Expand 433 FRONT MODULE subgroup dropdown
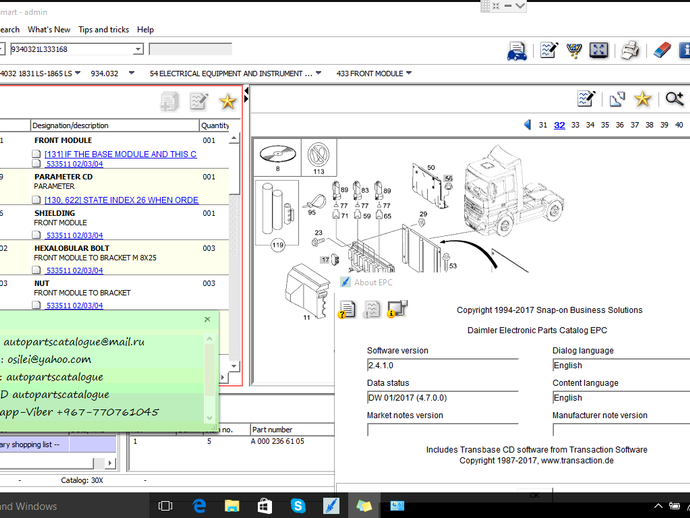Screen dimensions: 690x518 (x=409, y=73)
